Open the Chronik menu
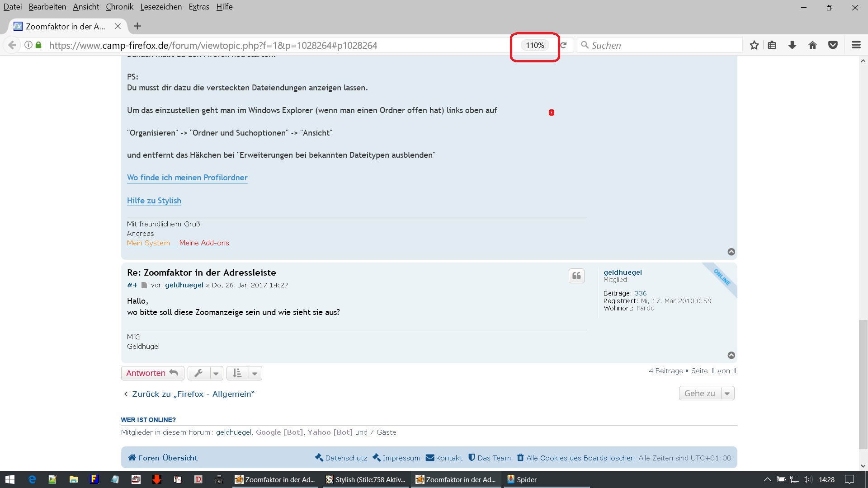868x488 pixels. pos(119,7)
